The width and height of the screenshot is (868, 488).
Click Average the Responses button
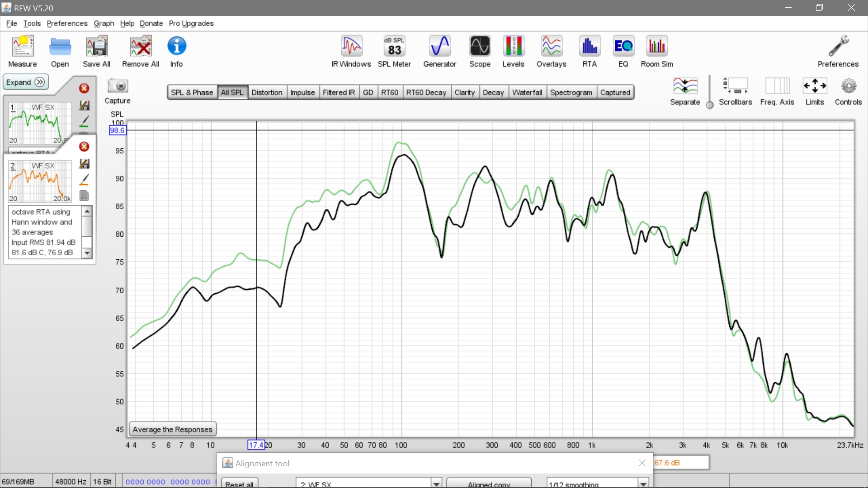[173, 429]
